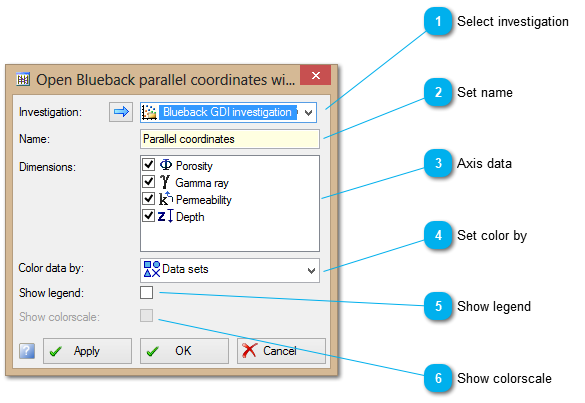Click the investigation scatter plot icon

(x=149, y=112)
